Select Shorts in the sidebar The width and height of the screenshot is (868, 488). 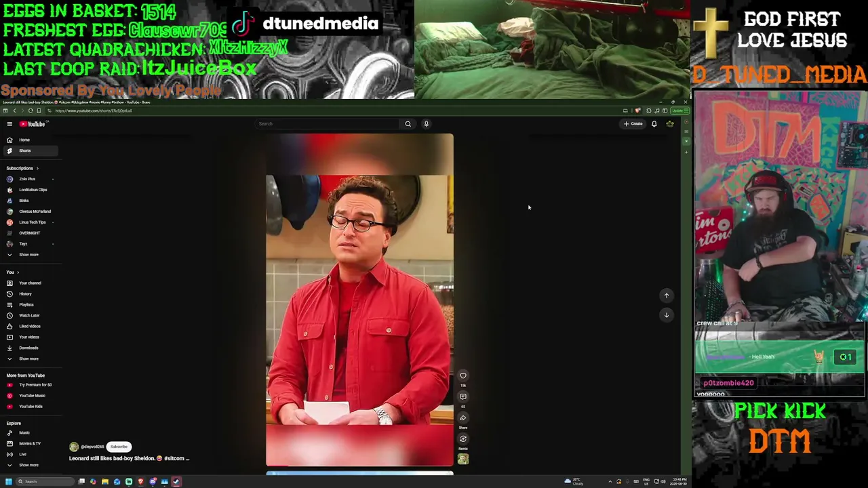coord(31,150)
